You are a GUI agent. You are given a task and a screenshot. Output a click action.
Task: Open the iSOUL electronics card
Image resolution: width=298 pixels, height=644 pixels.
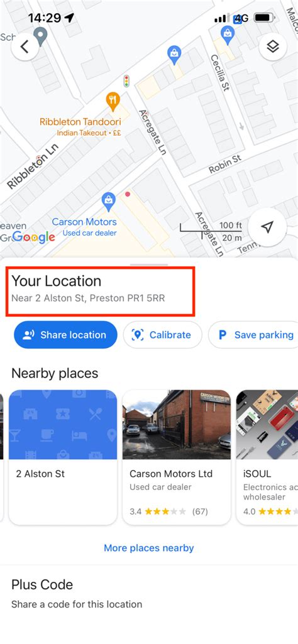[x=267, y=457]
